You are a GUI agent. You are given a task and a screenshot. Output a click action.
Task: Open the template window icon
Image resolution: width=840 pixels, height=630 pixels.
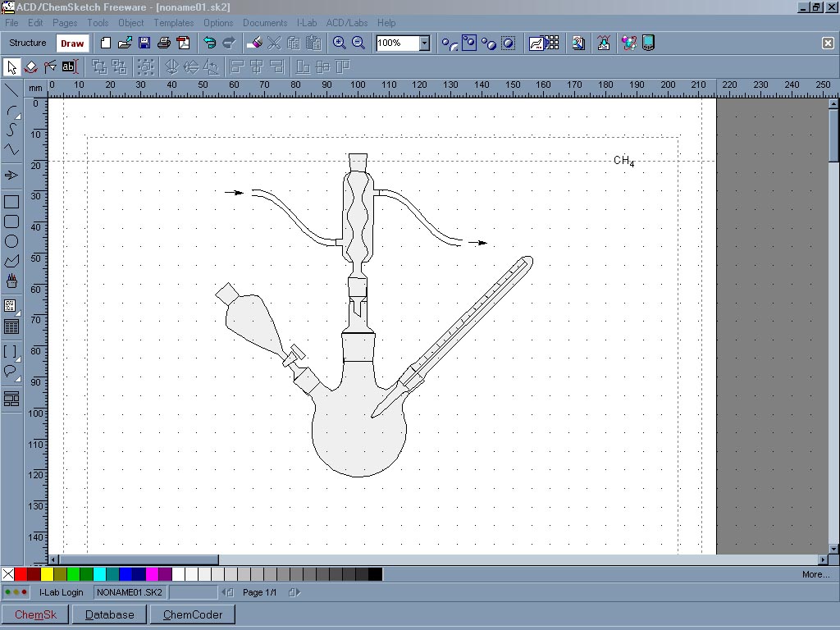pyautogui.click(x=544, y=43)
